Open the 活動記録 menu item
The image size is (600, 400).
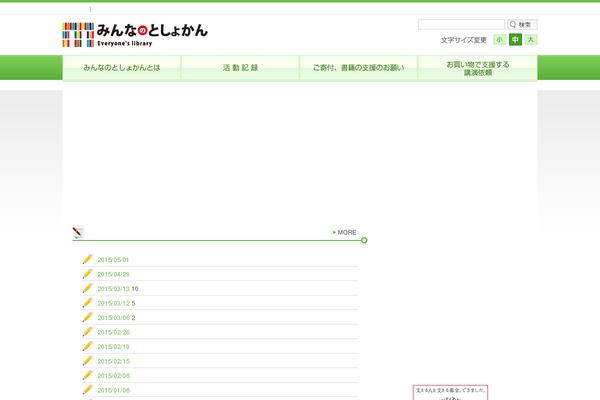point(240,68)
